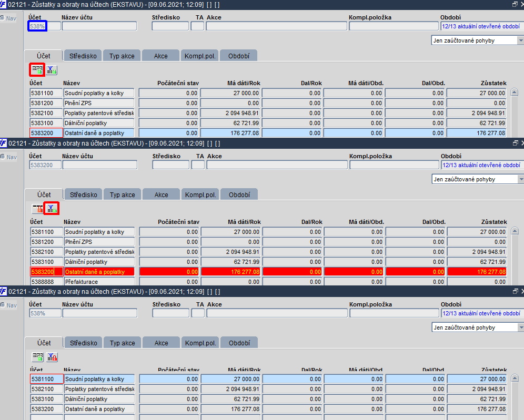Click the Název účtu field in top window

click(99, 26)
